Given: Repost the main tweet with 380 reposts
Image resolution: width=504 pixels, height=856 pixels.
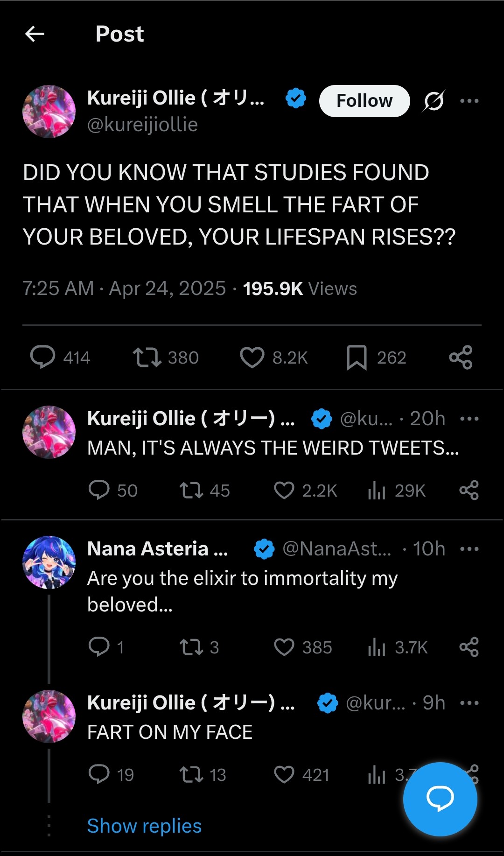Looking at the screenshot, I should point(147,358).
